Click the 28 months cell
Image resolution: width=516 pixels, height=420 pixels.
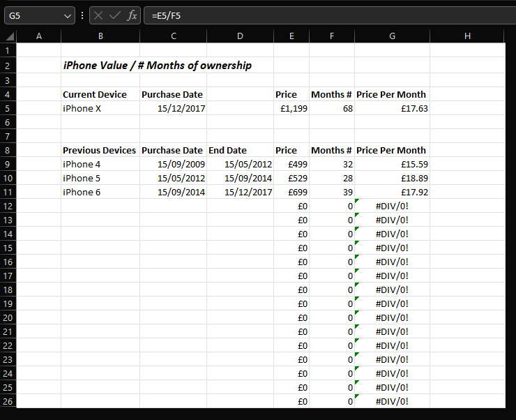(332, 178)
